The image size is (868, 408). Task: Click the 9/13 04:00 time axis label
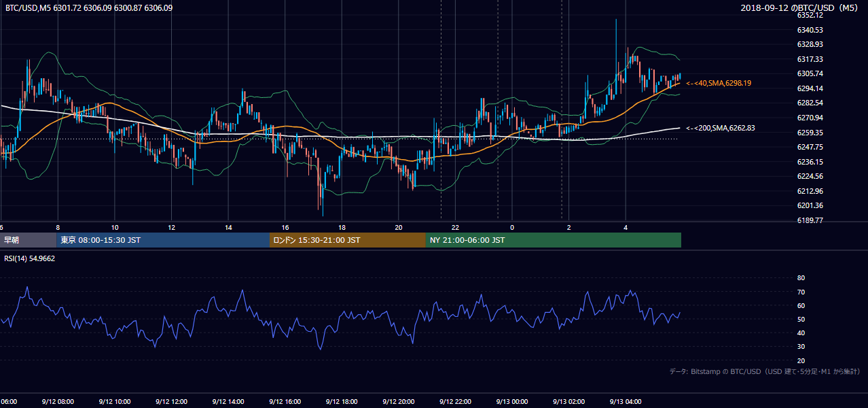coord(626,402)
